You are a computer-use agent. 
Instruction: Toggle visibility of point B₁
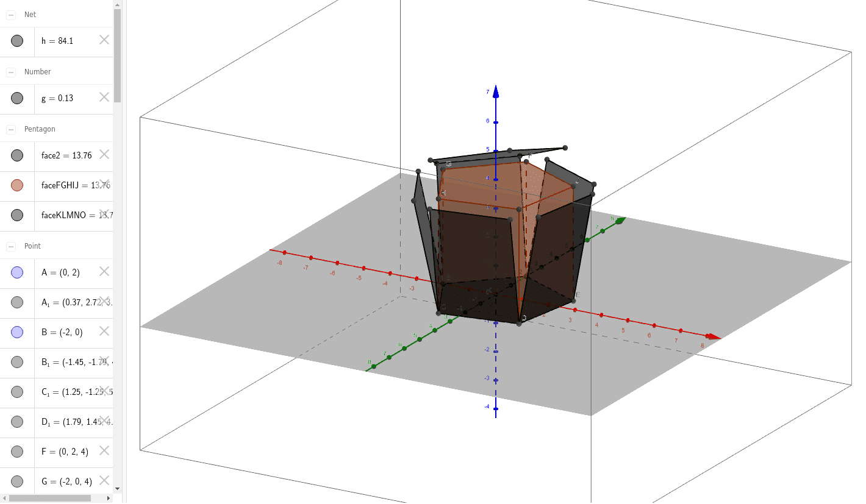[16, 361]
